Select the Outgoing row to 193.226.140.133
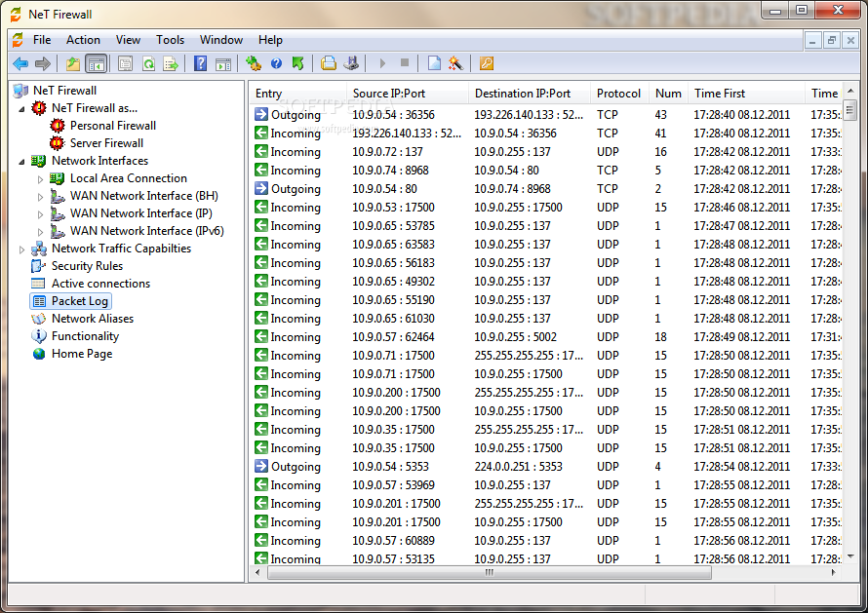The height and width of the screenshot is (613, 868). click(547, 115)
